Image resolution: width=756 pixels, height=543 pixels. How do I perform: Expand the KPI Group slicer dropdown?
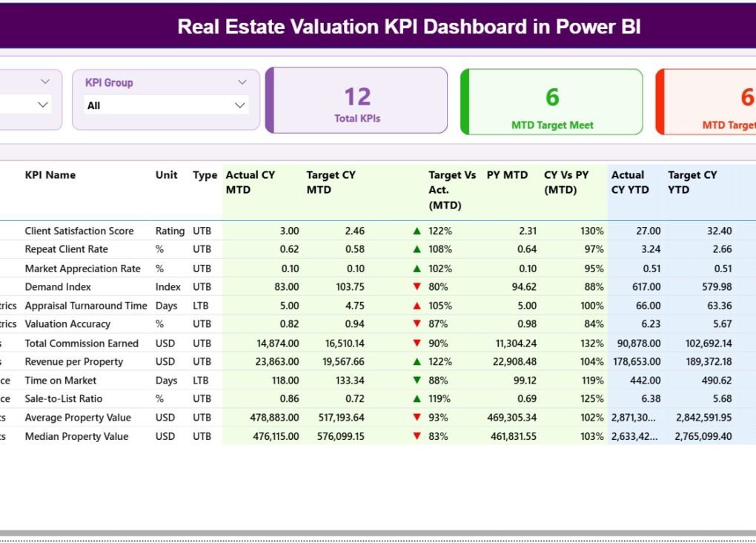241,82
